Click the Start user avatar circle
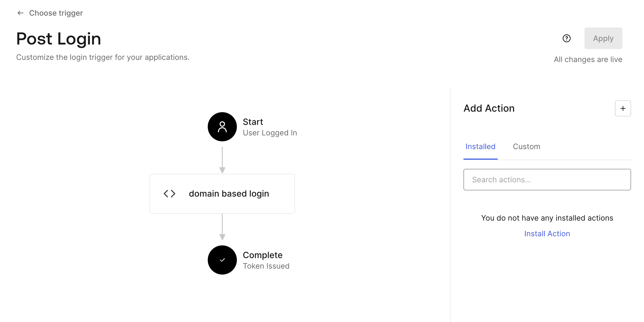This screenshot has height=322, width=644. (x=222, y=127)
